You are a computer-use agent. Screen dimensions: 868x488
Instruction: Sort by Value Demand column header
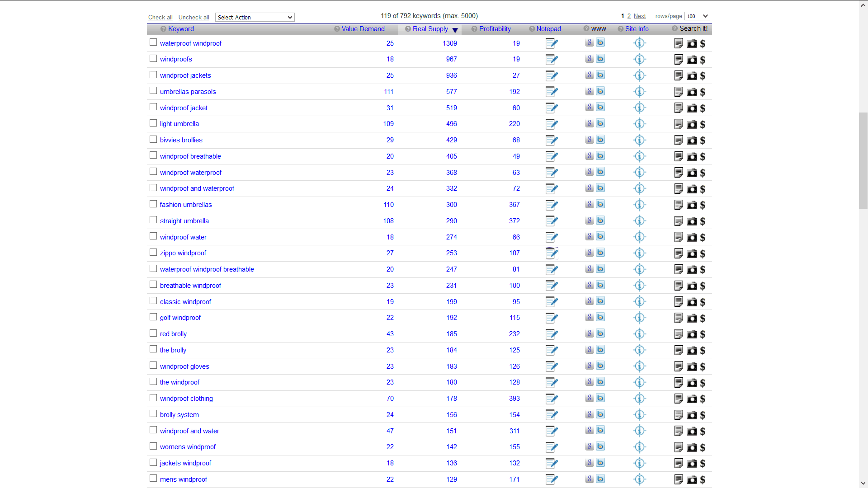pos(363,29)
